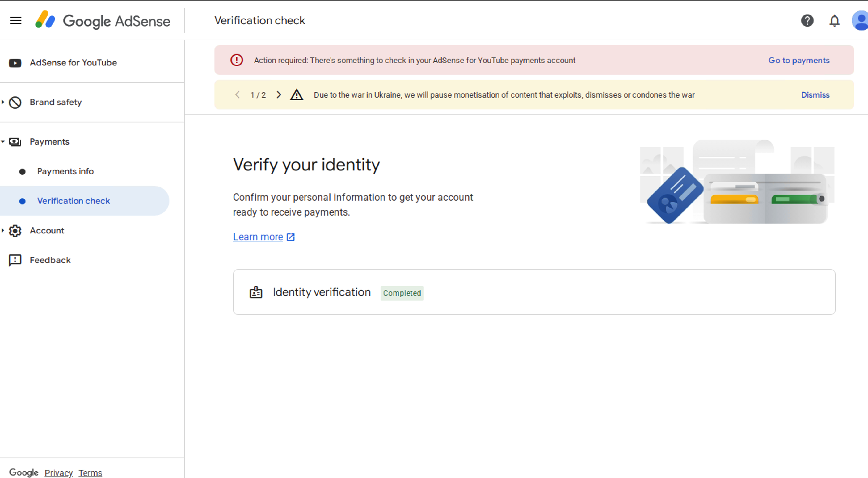
Task: Open the hamburger main menu
Action: pyautogui.click(x=15, y=21)
